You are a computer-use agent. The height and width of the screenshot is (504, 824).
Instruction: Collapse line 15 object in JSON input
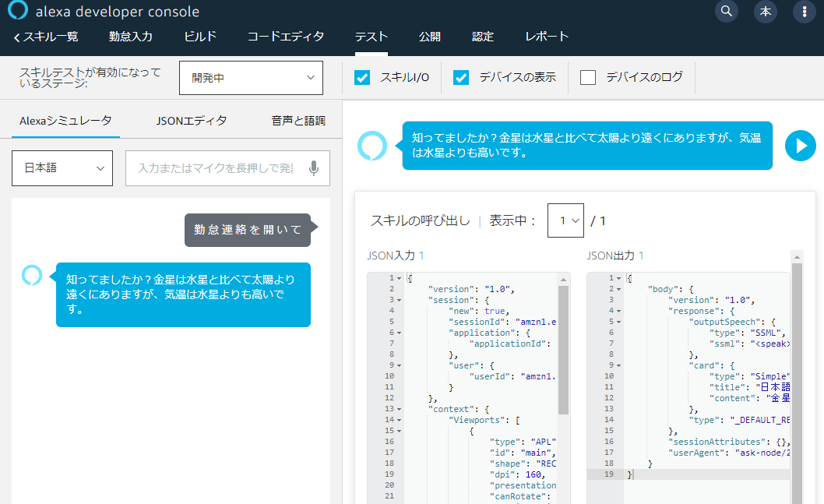point(400,431)
